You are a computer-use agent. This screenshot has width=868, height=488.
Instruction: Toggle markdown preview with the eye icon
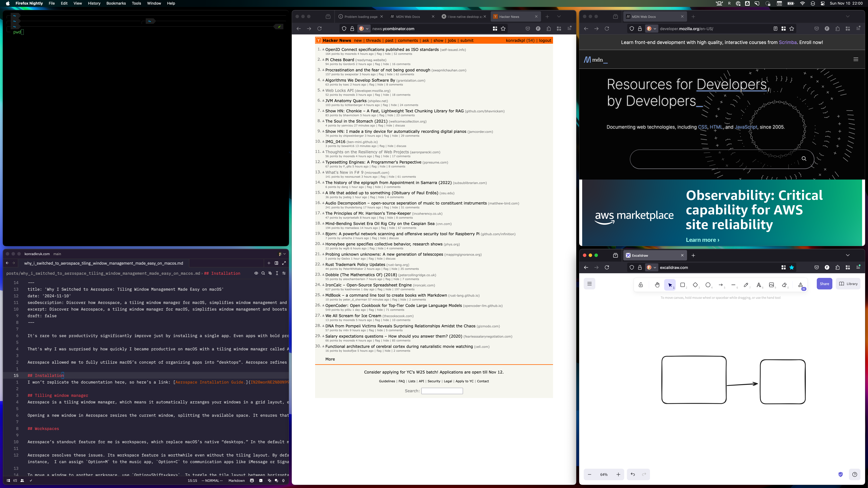coord(256,273)
